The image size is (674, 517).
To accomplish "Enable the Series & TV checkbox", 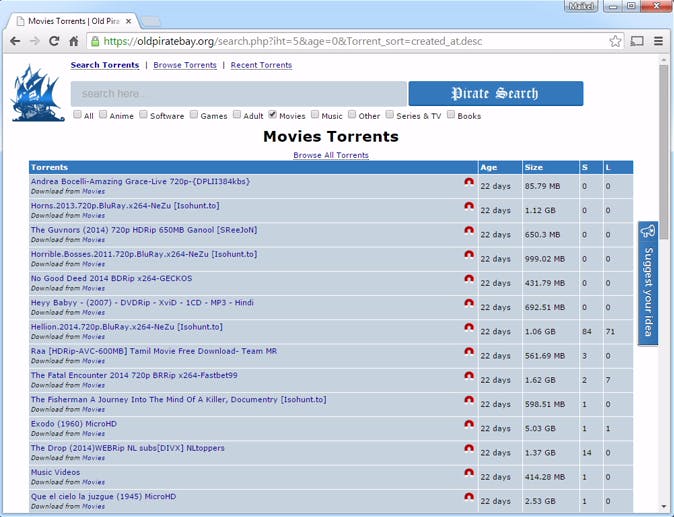I will [x=390, y=114].
